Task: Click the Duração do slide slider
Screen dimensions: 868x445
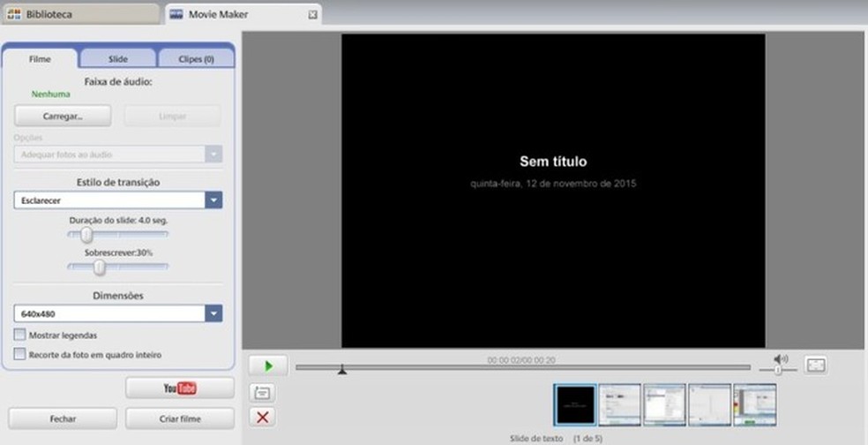Action: [x=118, y=235]
